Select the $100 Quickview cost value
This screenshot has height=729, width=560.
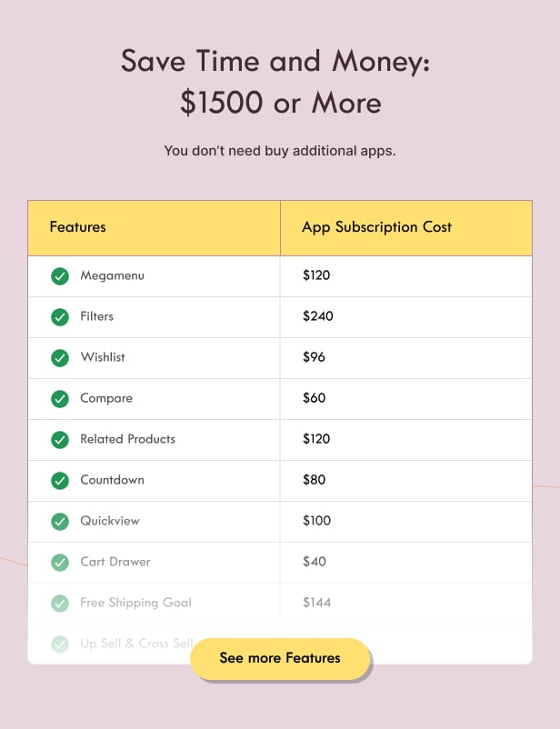316,521
